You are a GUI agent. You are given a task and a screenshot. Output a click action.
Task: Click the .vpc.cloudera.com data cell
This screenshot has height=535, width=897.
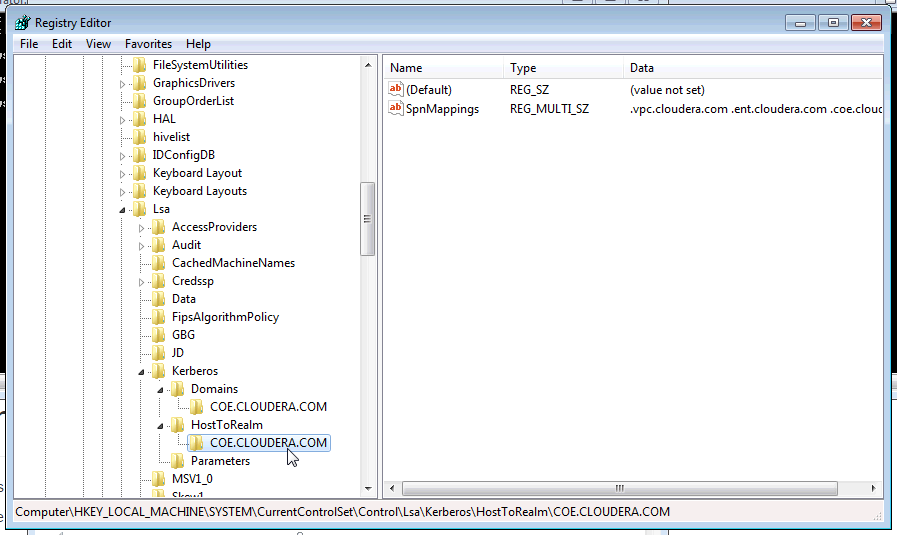coord(755,109)
